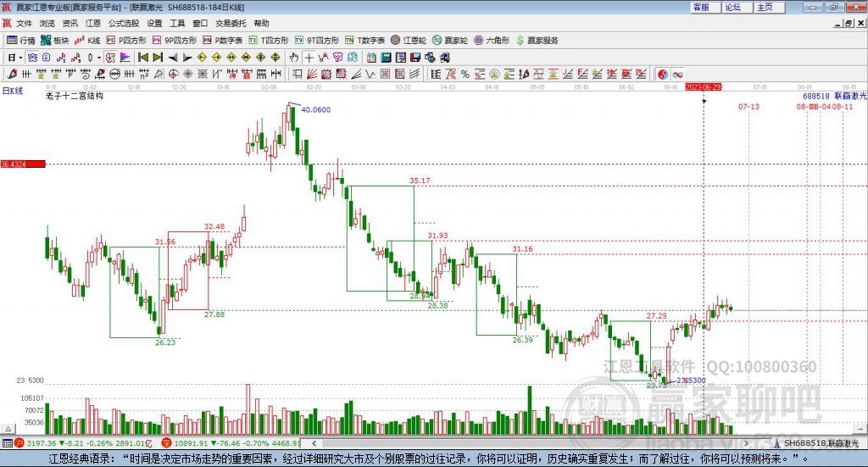This screenshot has width=868, height=467.
Task: Open the 江恩轮 Gann wheel
Action: pos(409,41)
